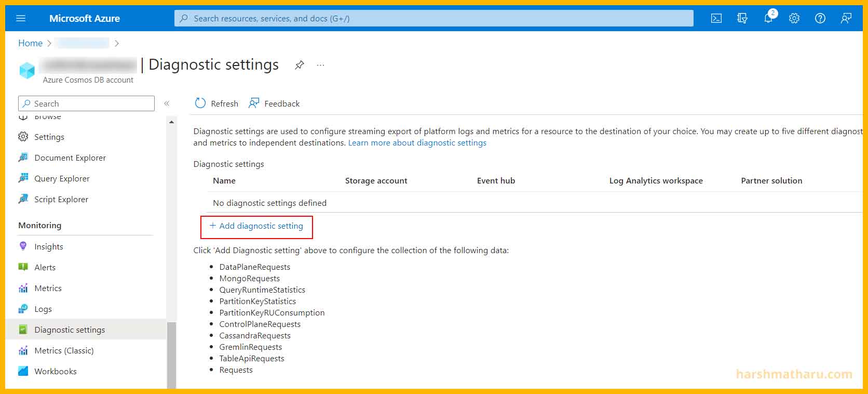Click the Workbooks icon
868x394 pixels.
[x=23, y=371]
